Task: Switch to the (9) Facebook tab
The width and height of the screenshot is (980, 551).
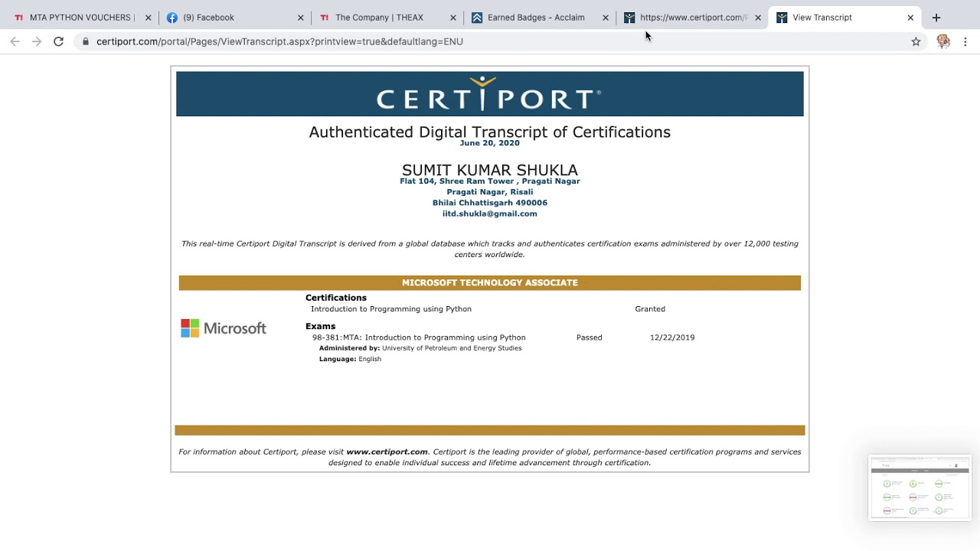Action: (234, 17)
